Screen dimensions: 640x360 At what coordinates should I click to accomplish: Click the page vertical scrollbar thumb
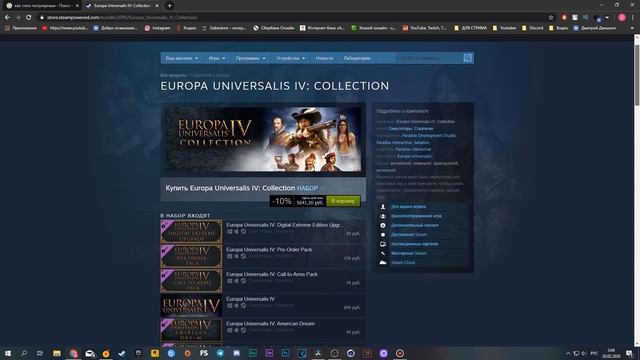coord(637,74)
